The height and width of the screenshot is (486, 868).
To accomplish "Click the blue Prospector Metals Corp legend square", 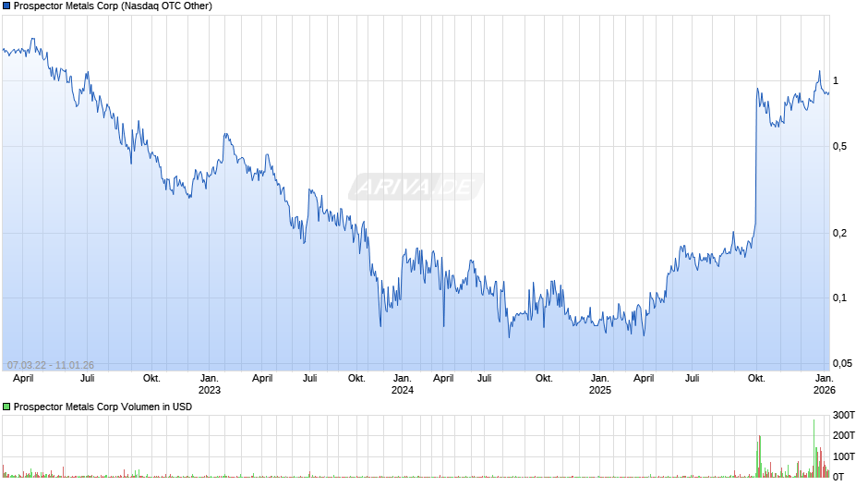I will click(6, 6).
